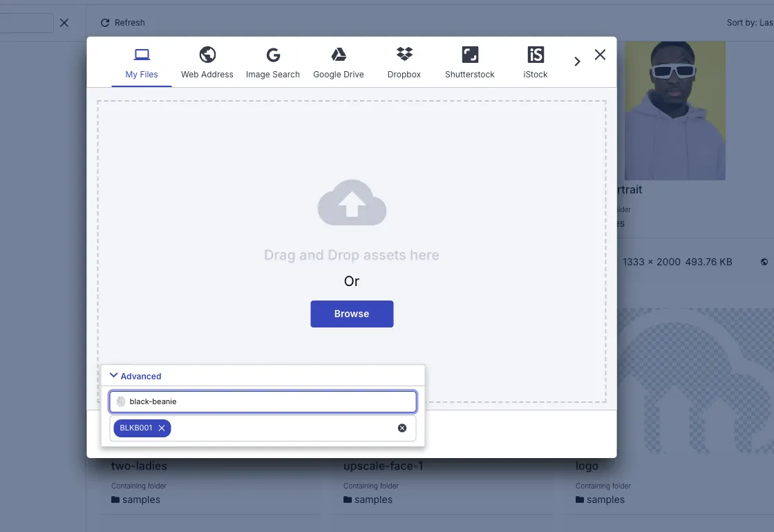774x532 pixels.
Task: Pick the Dropbox upload source
Action: point(404,55)
